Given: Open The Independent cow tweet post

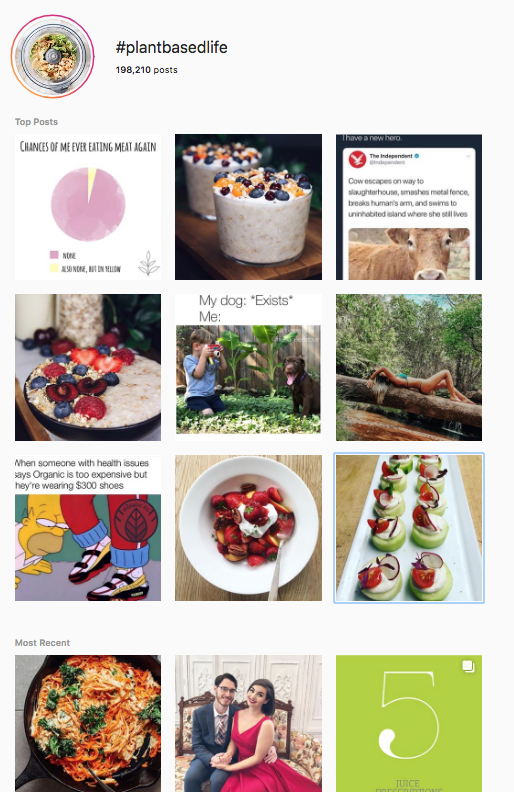Looking at the screenshot, I should pos(409,207).
